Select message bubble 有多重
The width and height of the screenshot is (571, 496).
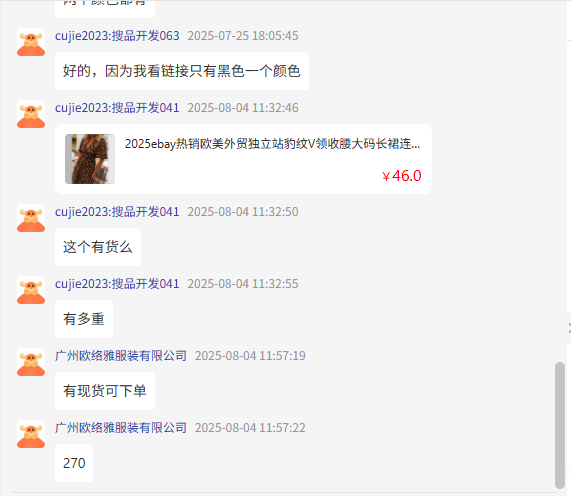pos(84,319)
